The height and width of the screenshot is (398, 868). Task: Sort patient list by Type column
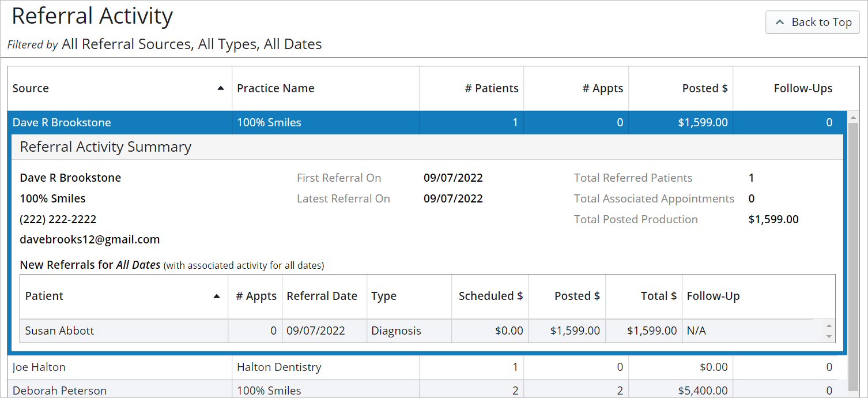(384, 296)
